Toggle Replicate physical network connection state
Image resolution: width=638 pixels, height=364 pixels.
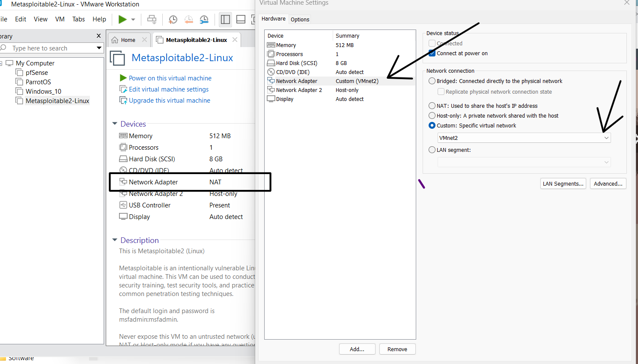[x=441, y=92]
